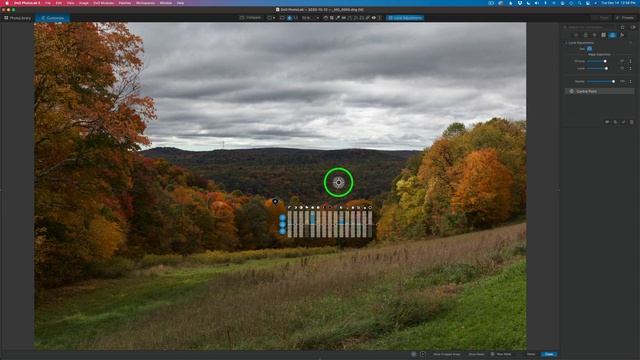The image size is (640, 360).
Task: Click the Reset button at top right
Action: click(602, 18)
